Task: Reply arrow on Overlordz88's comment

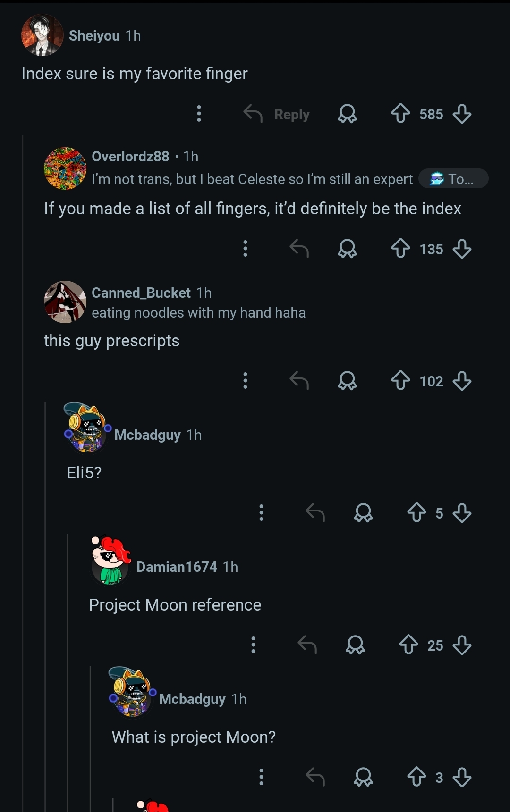Action: pos(299,249)
